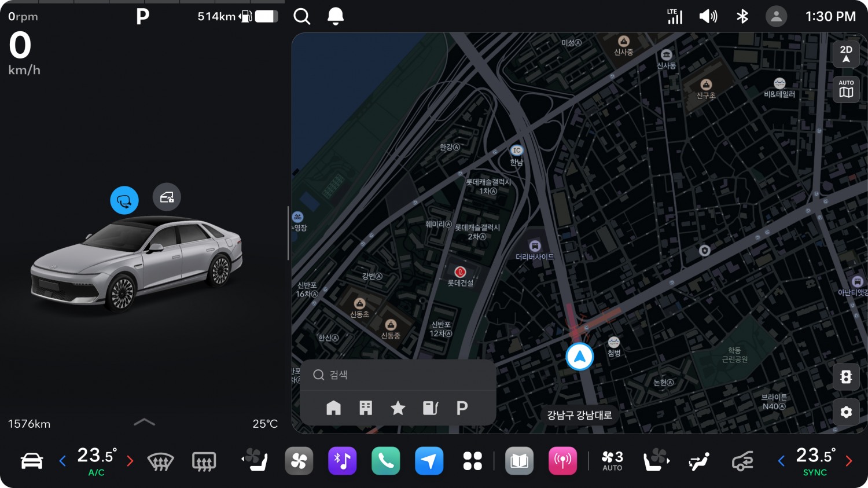This screenshot has width=868, height=488.
Task: Navigate to Home shortcut
Action: (x=333, y=408)
